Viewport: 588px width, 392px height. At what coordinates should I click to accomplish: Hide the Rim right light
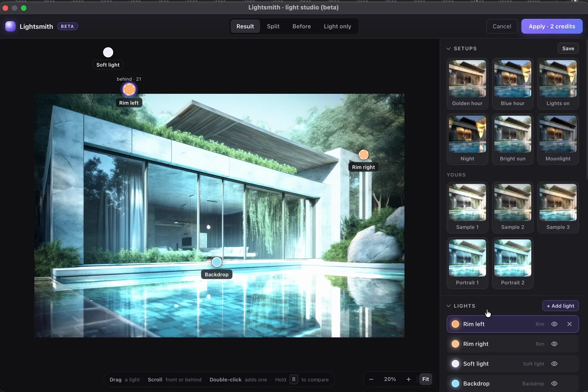554,344
